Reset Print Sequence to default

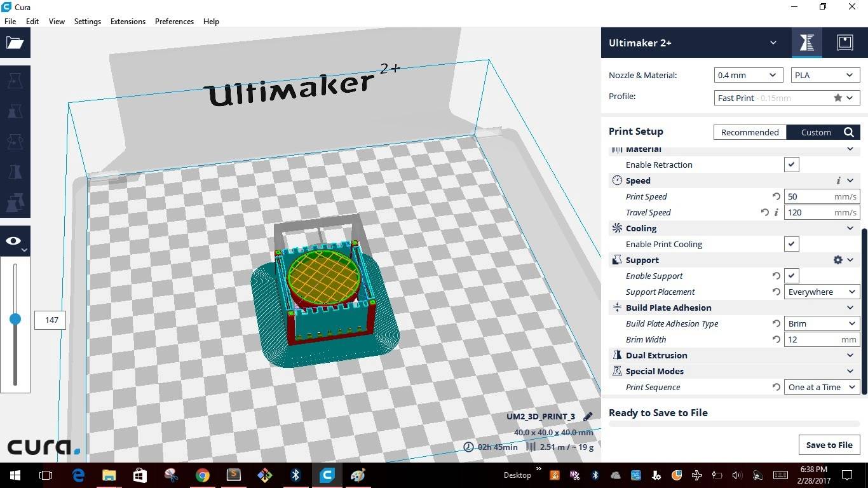pos(776,388)
